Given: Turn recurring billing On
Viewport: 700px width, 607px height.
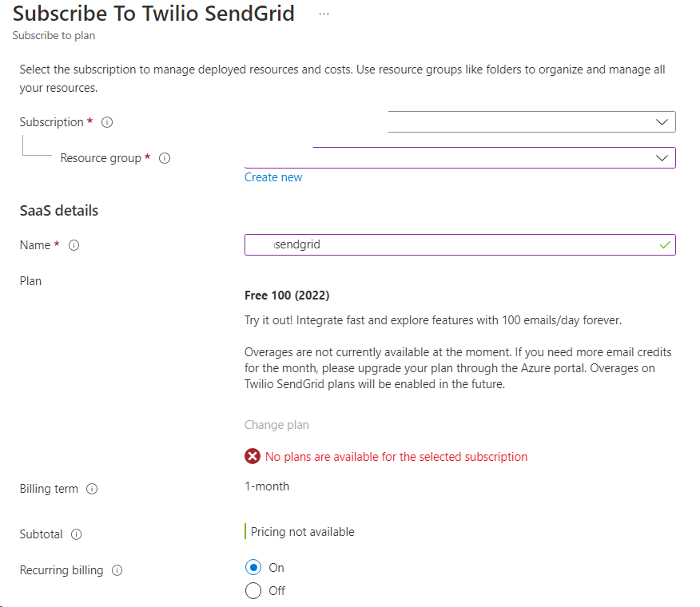Looking at the screenshot, I should (x=253, y=568).
